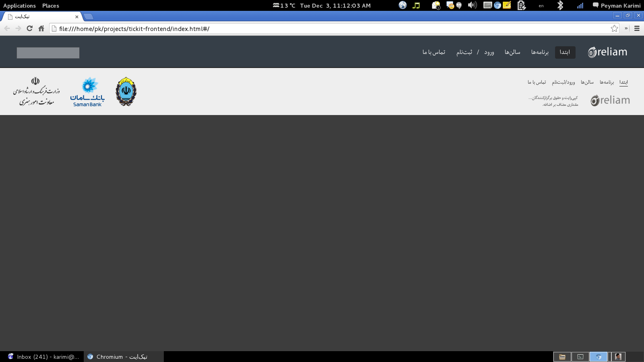Screen dimensions: 644x362
Task: Click the browser back arrow
Action: coord(7,28)
